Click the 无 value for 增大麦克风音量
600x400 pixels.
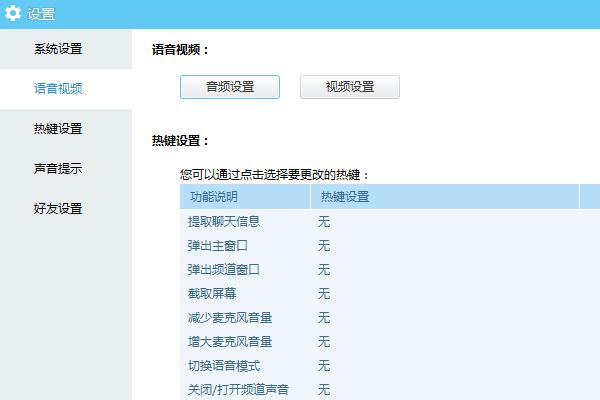324,341
